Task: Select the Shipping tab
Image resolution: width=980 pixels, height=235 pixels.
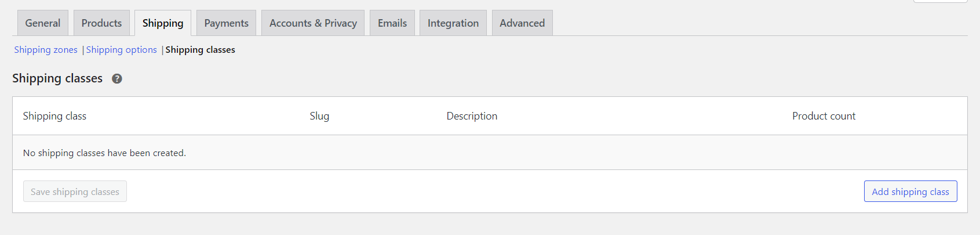Action: pos(163,23)
